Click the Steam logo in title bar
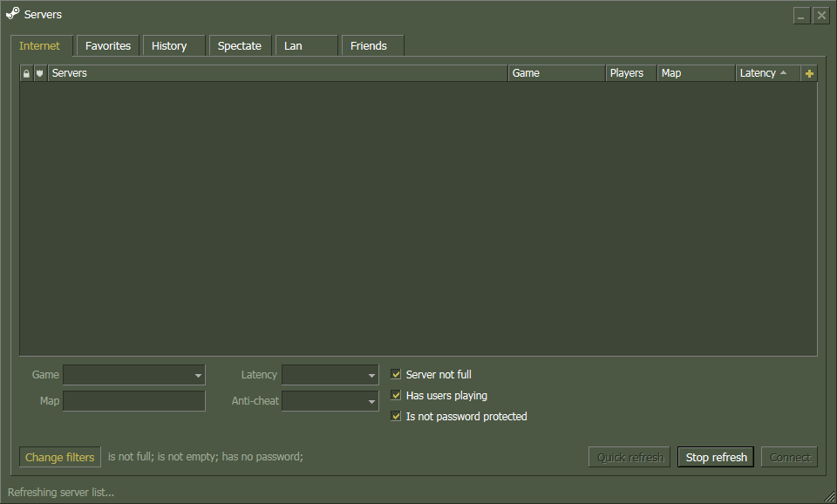 (13, 13)
